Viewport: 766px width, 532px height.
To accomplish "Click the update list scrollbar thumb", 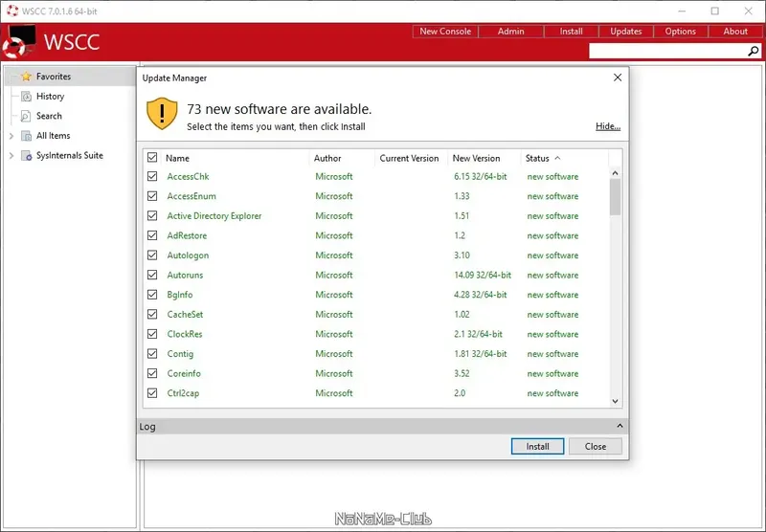I will click(x=615, y=197).
